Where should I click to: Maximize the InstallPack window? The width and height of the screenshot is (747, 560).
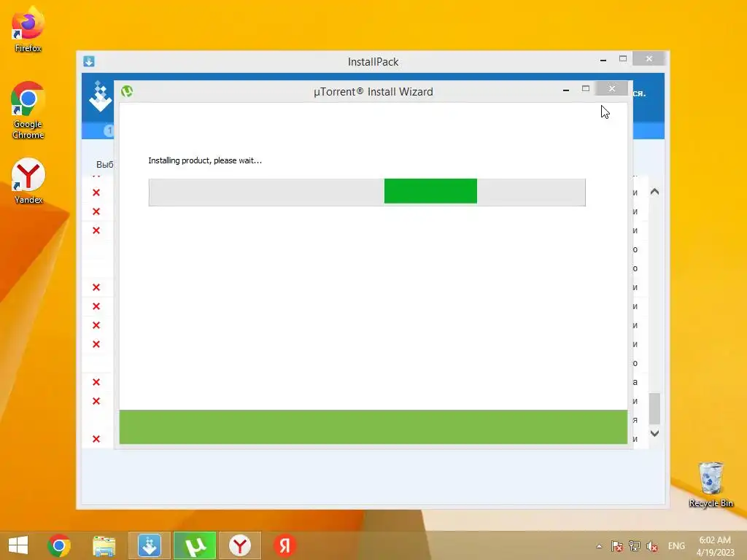623,59
